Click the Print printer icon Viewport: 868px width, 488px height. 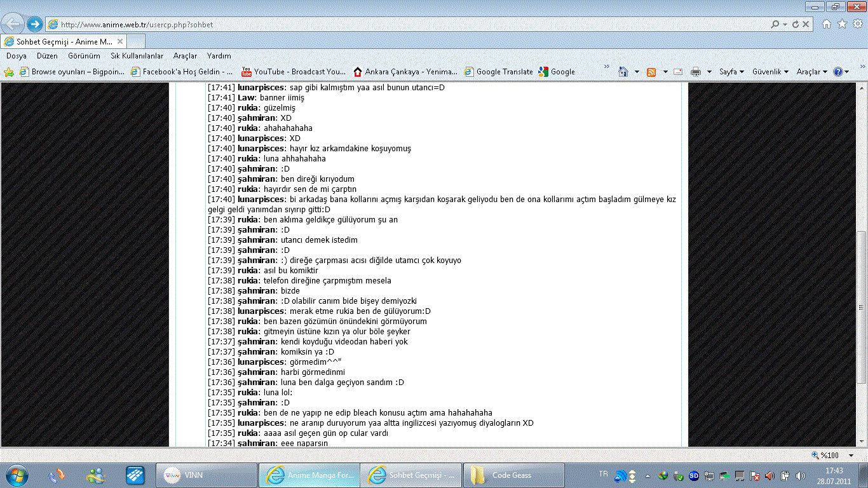click(696, 72)
